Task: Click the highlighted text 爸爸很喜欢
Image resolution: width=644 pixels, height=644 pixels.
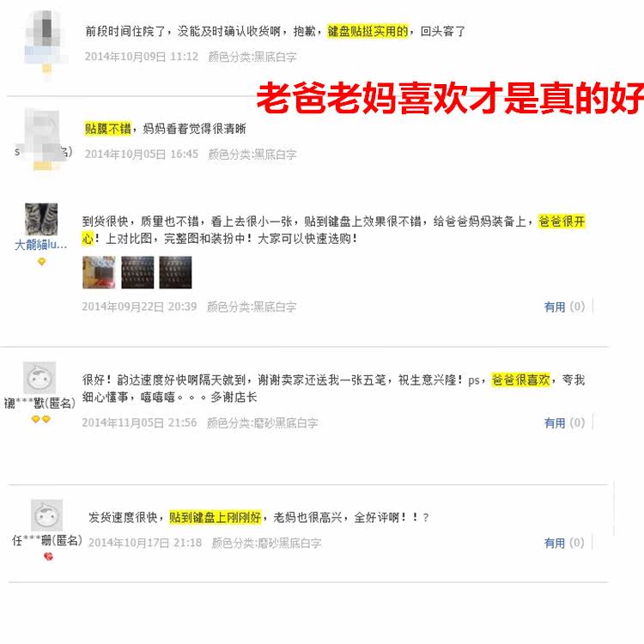Action: [x=521, y=380]
